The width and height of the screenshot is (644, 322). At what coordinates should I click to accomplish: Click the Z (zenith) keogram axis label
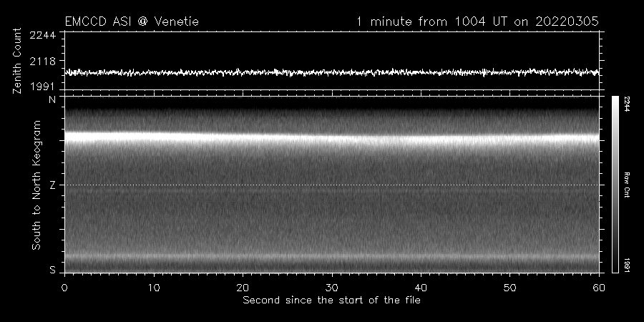pos(52,185)
